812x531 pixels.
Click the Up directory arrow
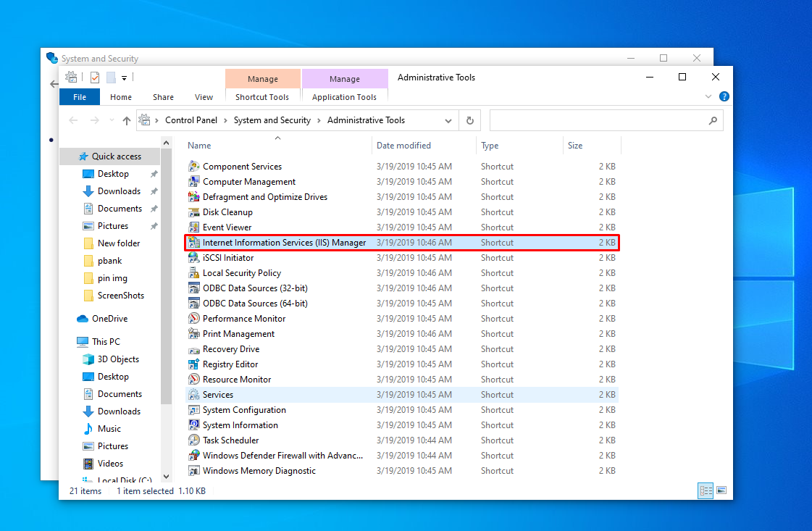[127, 121]
